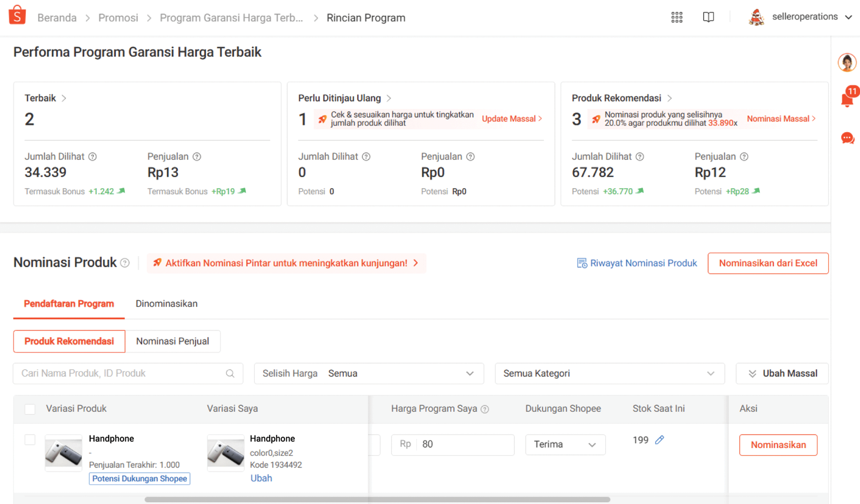Open the chat bubble icon

tap(847, 138)
